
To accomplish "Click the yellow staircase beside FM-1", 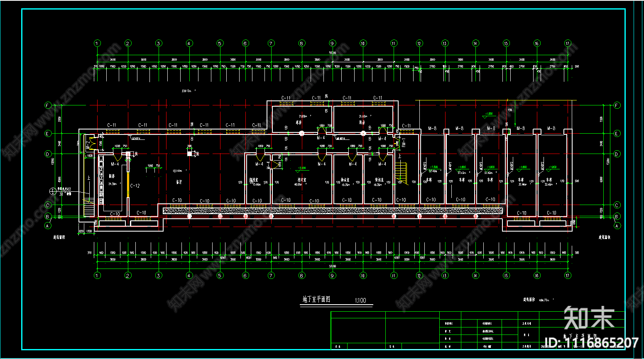I will [x=401, y=173].
